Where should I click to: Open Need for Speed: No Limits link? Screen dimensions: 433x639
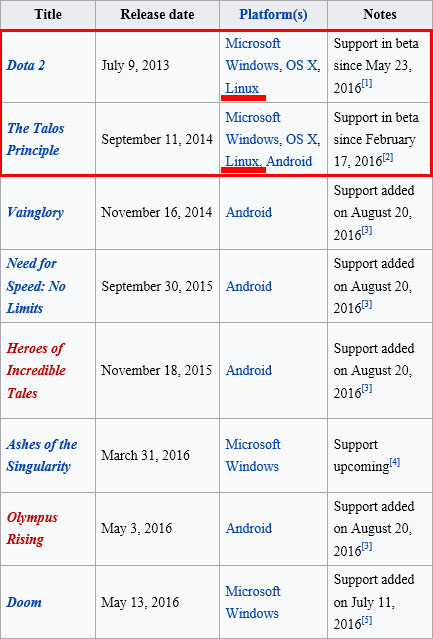click(x=36, y=286)
